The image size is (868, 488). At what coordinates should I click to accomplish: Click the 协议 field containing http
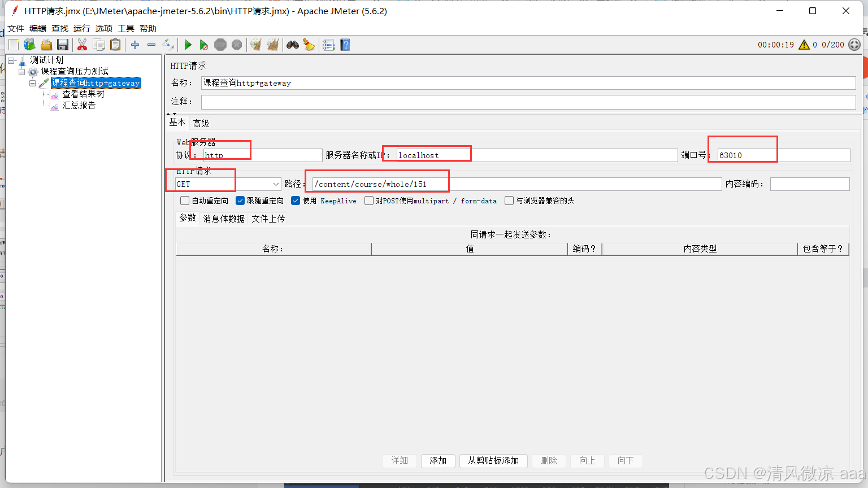click(x=263, y=155)
